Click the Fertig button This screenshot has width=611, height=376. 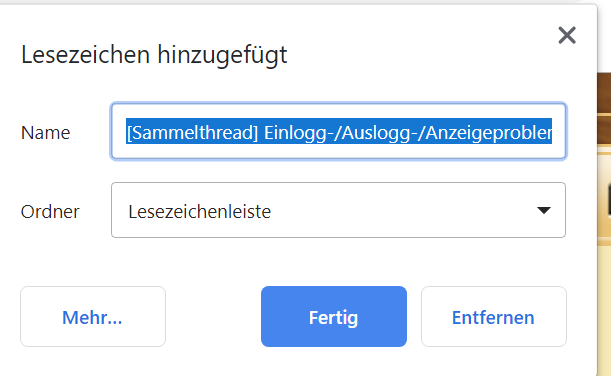click(334, 316)
